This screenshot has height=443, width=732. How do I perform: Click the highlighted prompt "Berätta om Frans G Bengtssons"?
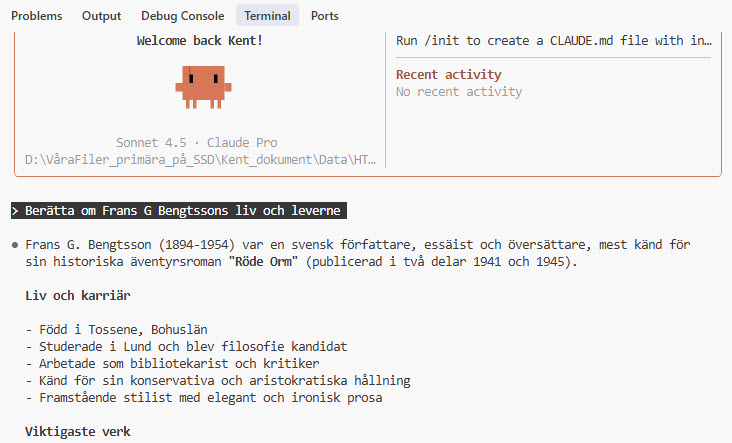(x=178, y=211)
